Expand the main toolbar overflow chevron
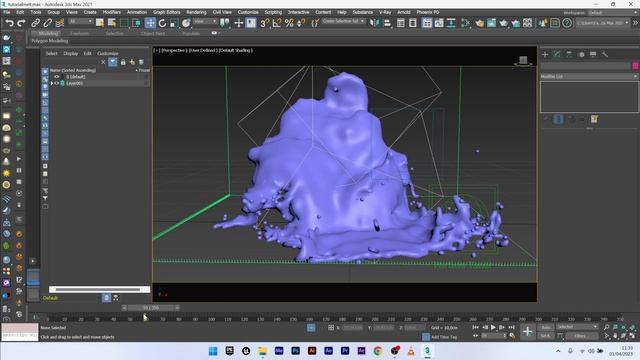The width and height of the screenshot is (640, 360). coord(635,23)
